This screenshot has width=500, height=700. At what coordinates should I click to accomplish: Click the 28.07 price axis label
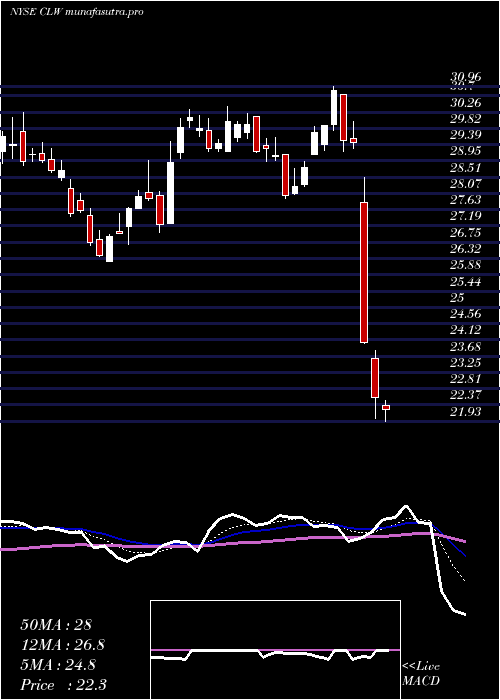(x=466, y=184)
